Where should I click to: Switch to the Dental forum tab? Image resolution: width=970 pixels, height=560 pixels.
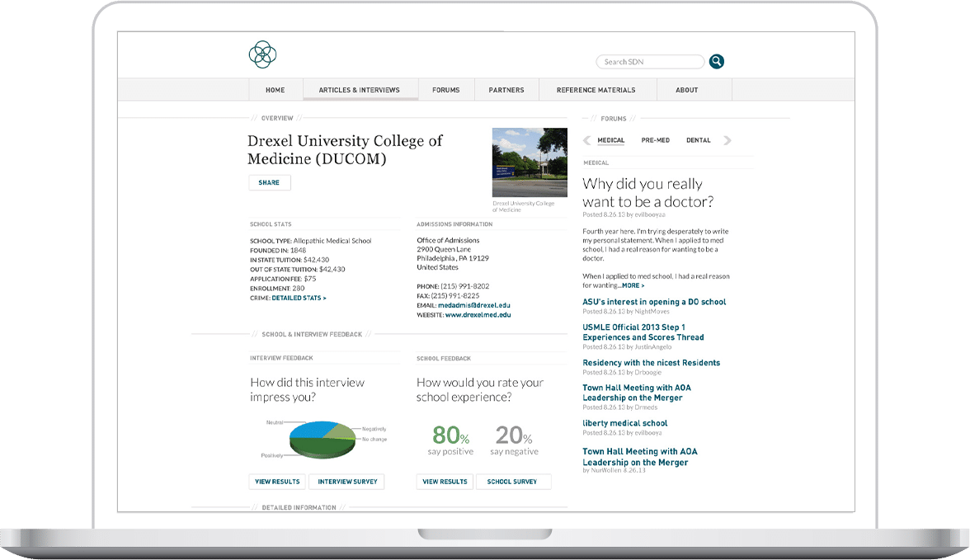point(698,140)
